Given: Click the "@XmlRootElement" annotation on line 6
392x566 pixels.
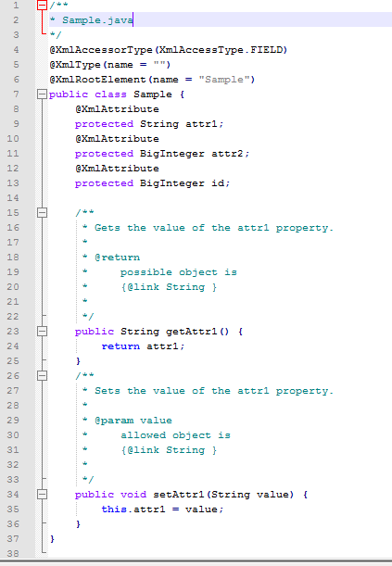Looking at the screenshot, I should click(98, 80).
